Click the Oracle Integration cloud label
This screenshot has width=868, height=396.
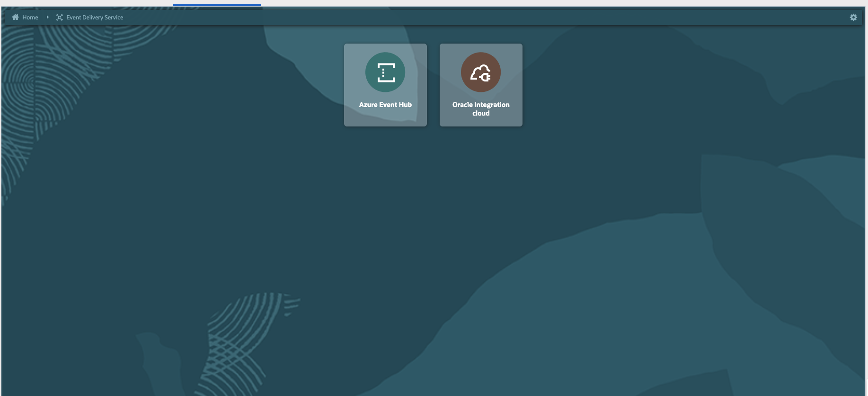[x=481, y=109]
